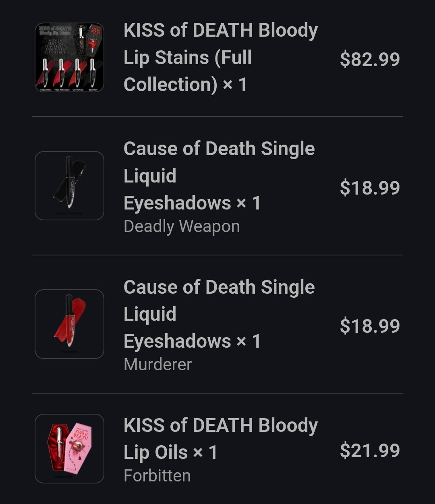The height and width of the screenshot is (504, 435).
Task: Tap the Deadly Weapon eyeshadow product image
Action: point(69,186)
